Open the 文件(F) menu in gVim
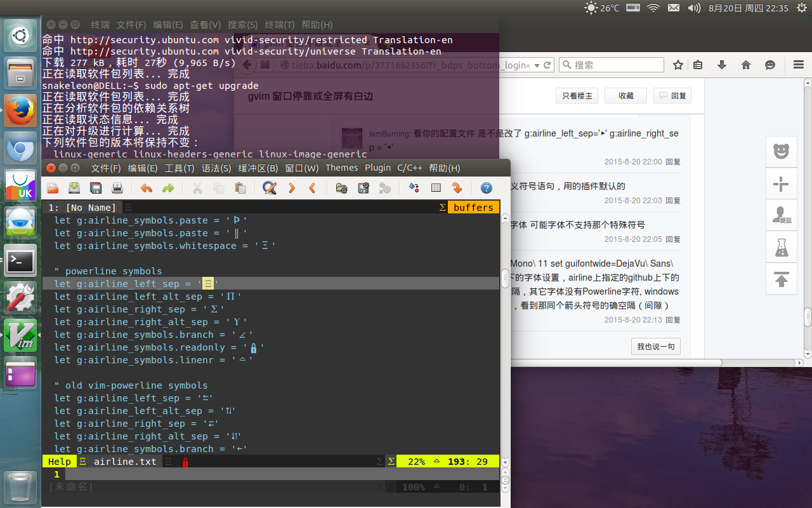The height and width of the screenshot is (508, 812). (105, 168)
